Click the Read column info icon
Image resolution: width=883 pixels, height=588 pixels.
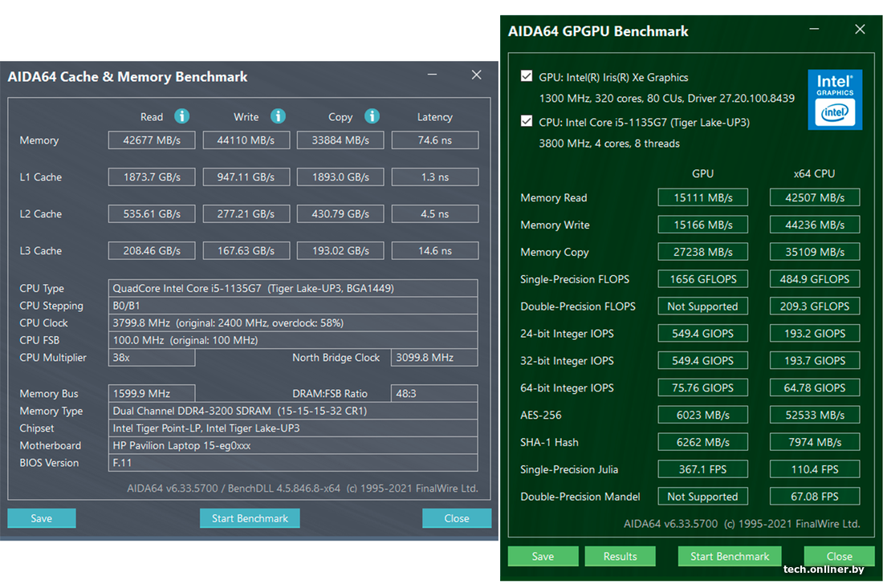click(182, 116)
